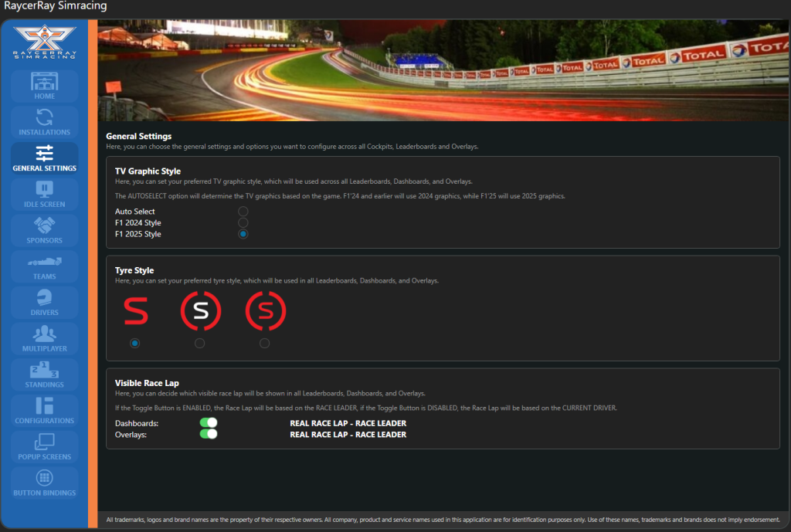This screenshot has width=791, height=532.
Task: Open the Multiplayer section
Action: (44, 338)
